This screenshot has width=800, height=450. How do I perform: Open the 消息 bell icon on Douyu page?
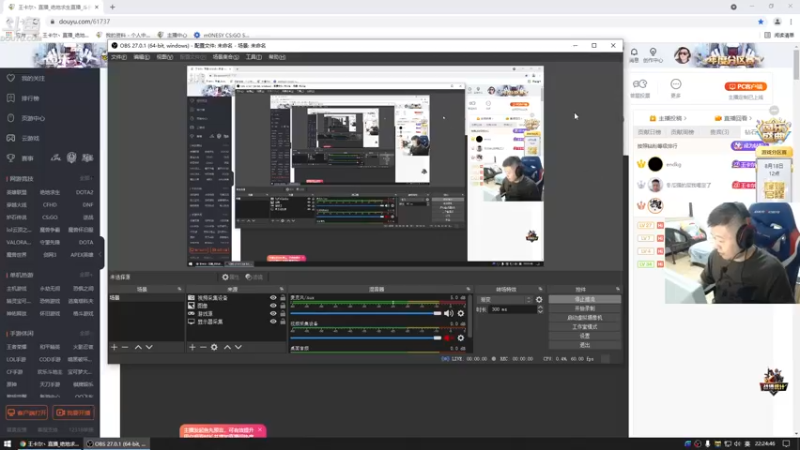point(634,52)
